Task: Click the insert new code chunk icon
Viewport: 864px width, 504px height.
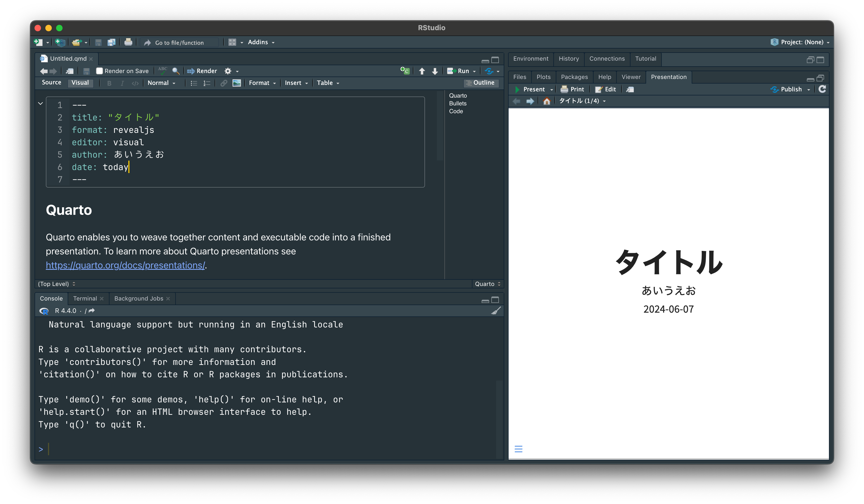Action: [405, 71]
